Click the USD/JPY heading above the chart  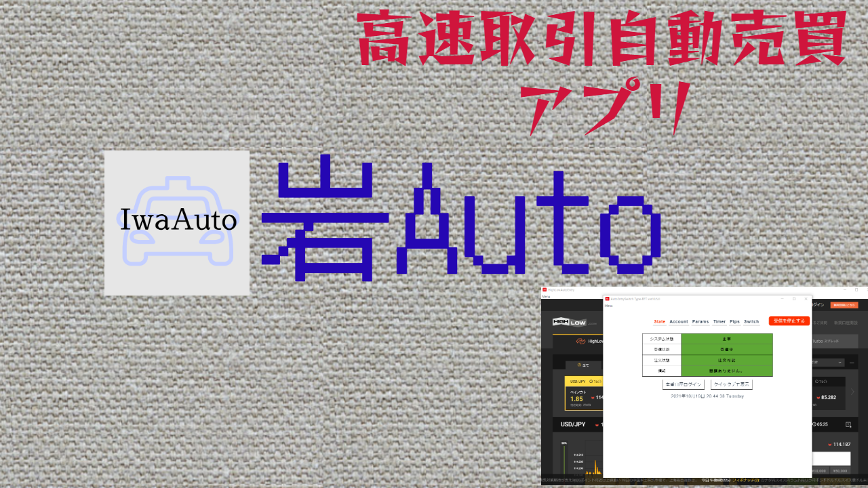[573, 424]
